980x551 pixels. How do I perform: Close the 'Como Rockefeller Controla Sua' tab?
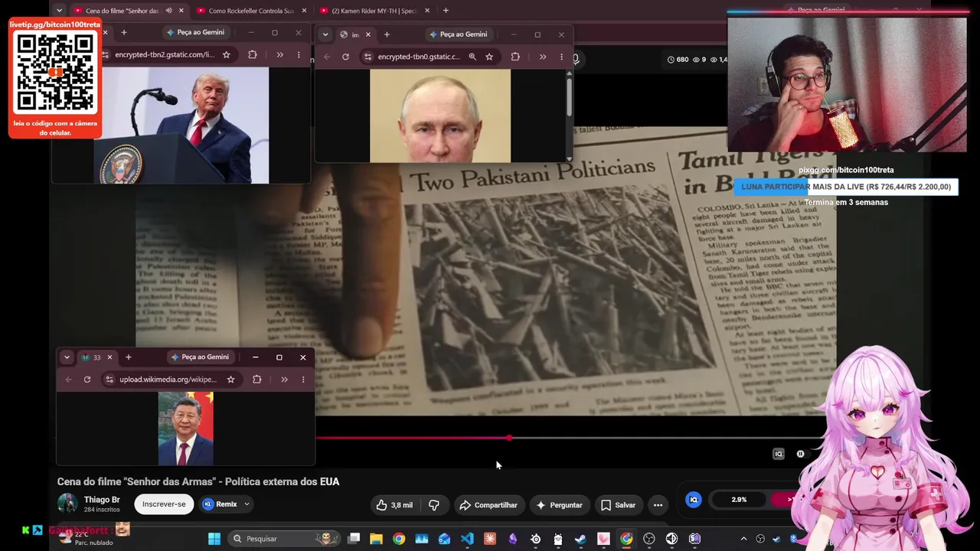(x=304, y=11)
